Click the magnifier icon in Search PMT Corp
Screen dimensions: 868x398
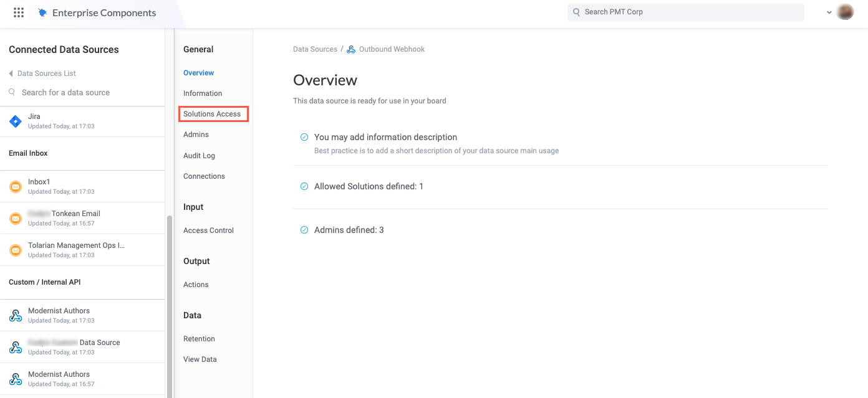pyautogui.click(x=576, y=12)
